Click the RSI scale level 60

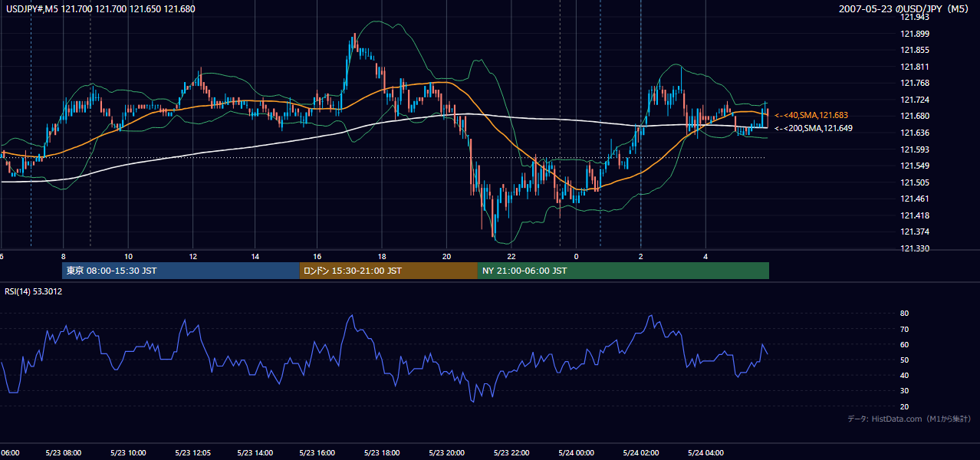904,344
